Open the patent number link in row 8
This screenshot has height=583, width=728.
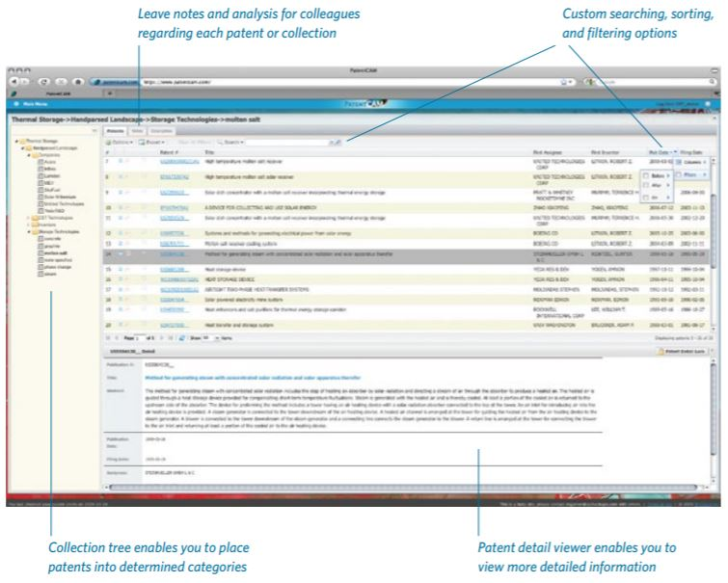click(x=175, y=177)
